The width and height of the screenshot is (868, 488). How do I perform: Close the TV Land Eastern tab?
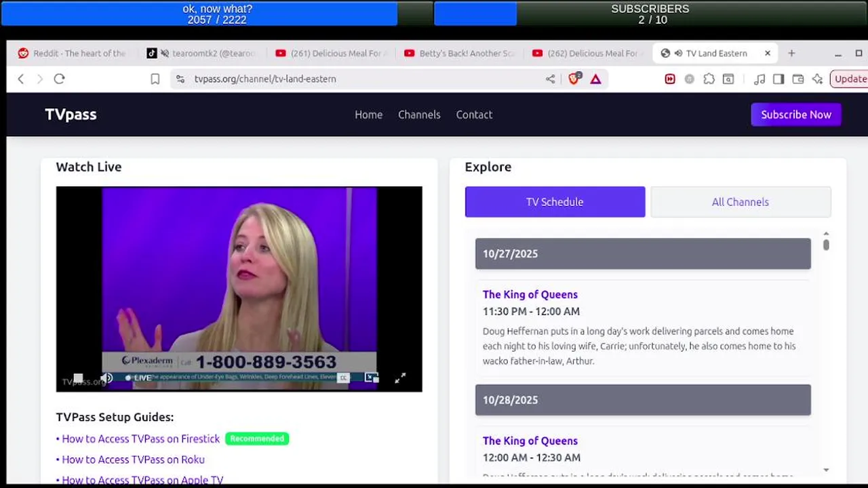(768, 53)
